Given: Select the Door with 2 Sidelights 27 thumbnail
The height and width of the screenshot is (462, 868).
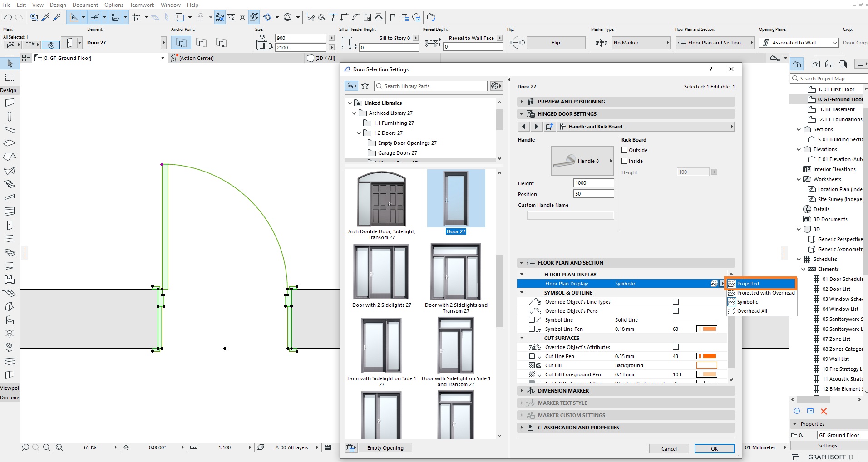Looking at the screenshot, I should pos(381,272).
